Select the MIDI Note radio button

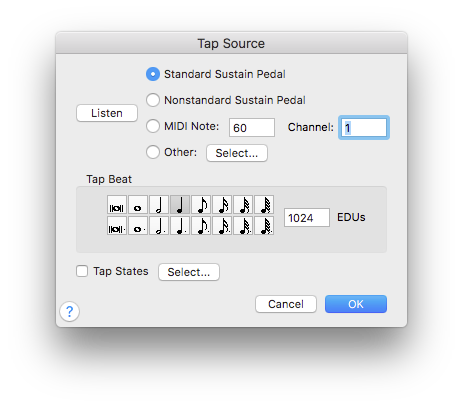point(153,126)
